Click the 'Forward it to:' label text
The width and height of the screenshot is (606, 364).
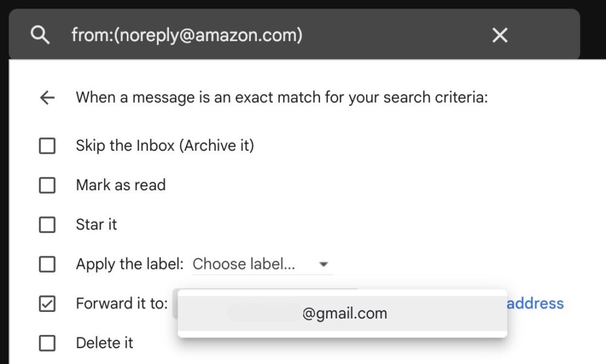pyautogui.click(x=121, y=303)
